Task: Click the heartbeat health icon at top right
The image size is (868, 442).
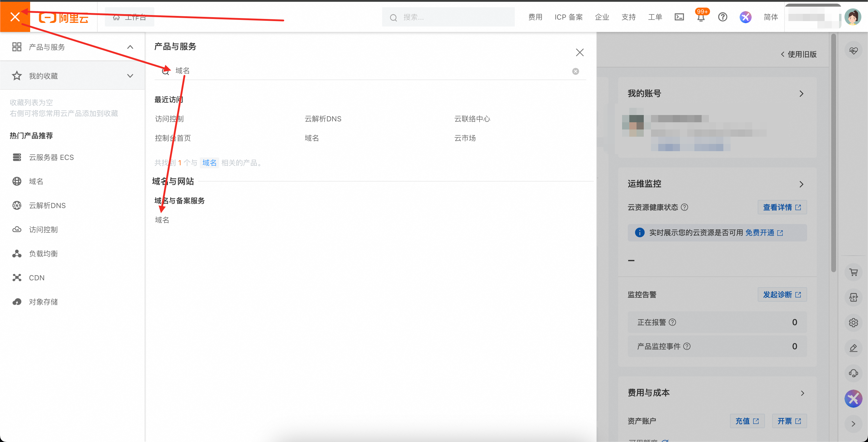Action: [x=853, y=51]
